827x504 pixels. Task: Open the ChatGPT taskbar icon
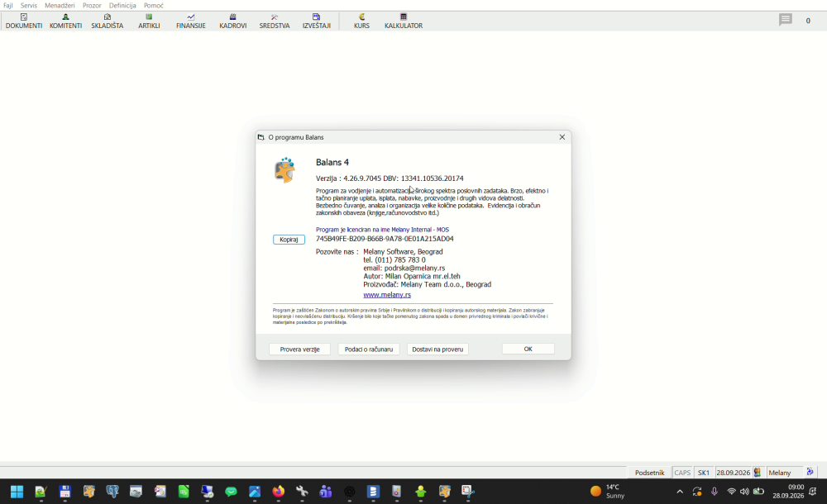349,492
